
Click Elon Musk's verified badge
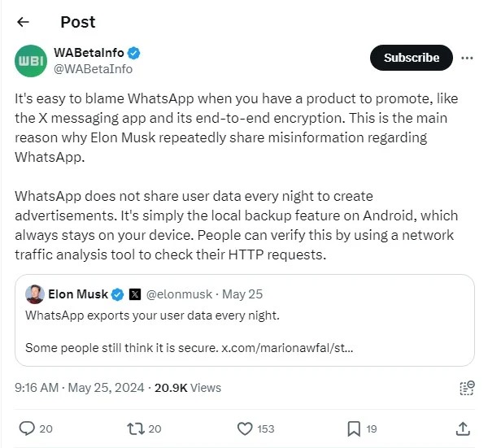click(x=117, y=294)
